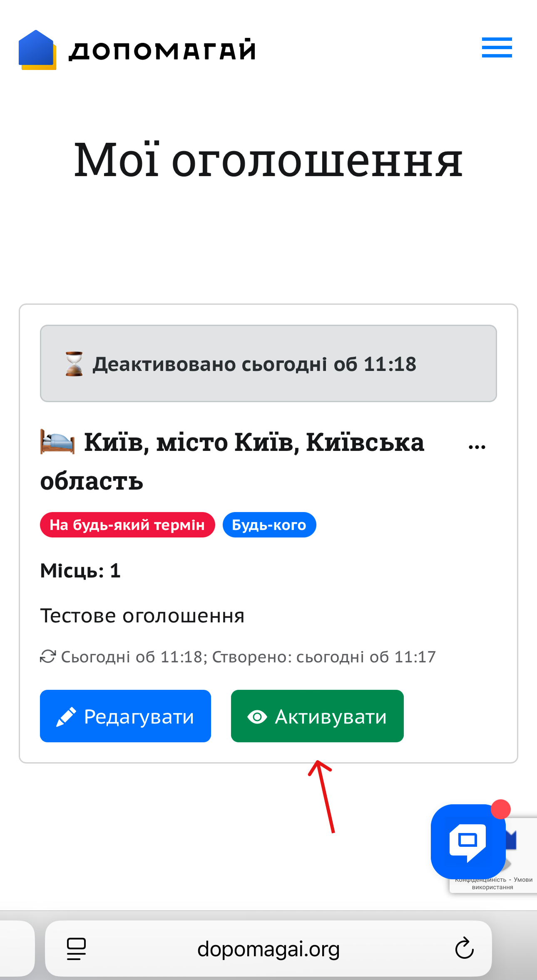The height and width of the screenshot is (980, 537).
Task: Click the refresh arrows icon beside timestamp
Action: (48, 657)
